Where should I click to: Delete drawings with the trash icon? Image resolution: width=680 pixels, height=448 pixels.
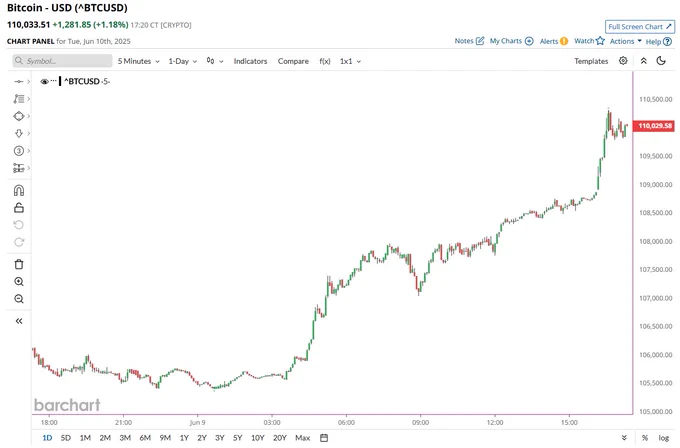coord(19,264)
